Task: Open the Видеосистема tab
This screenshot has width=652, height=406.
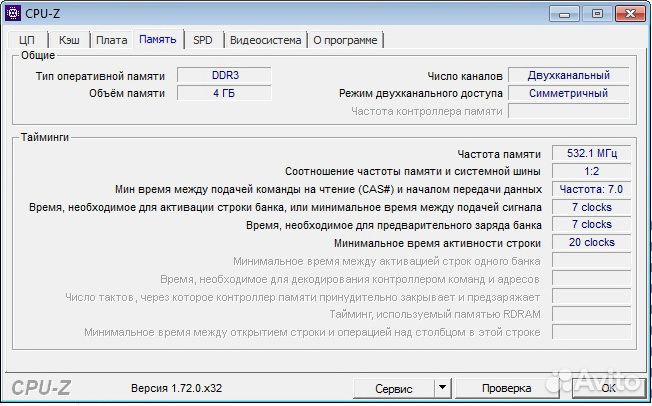Action: click(x=266, y=40)
